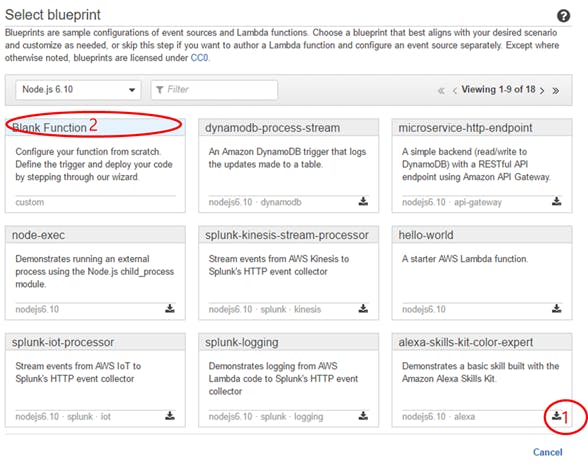Download the dynamodb-process-stream blueprint

(x=363, y=201)
